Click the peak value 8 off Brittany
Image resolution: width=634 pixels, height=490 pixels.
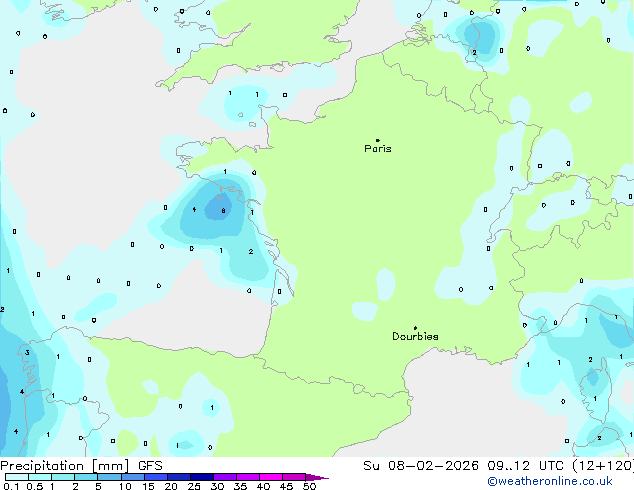(223, 211)
